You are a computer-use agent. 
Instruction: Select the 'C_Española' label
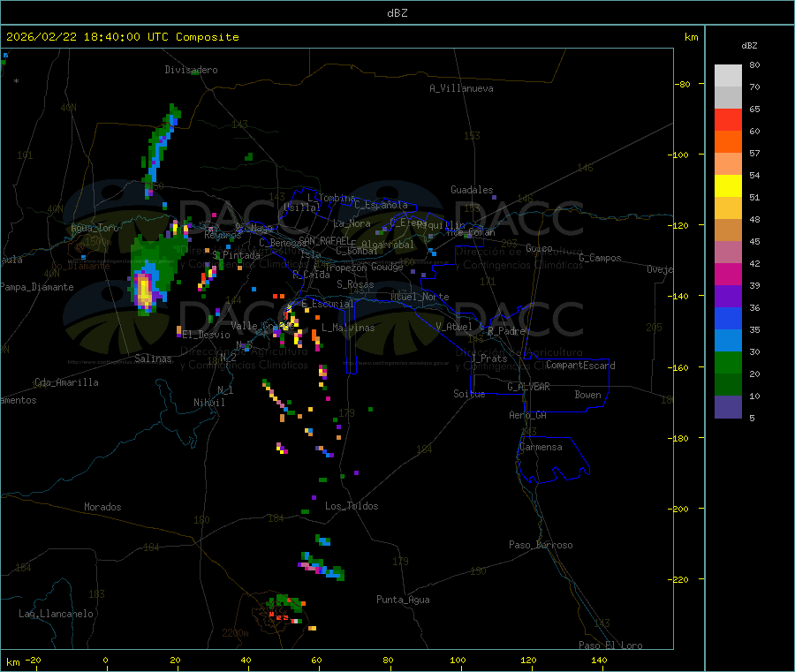381,205
